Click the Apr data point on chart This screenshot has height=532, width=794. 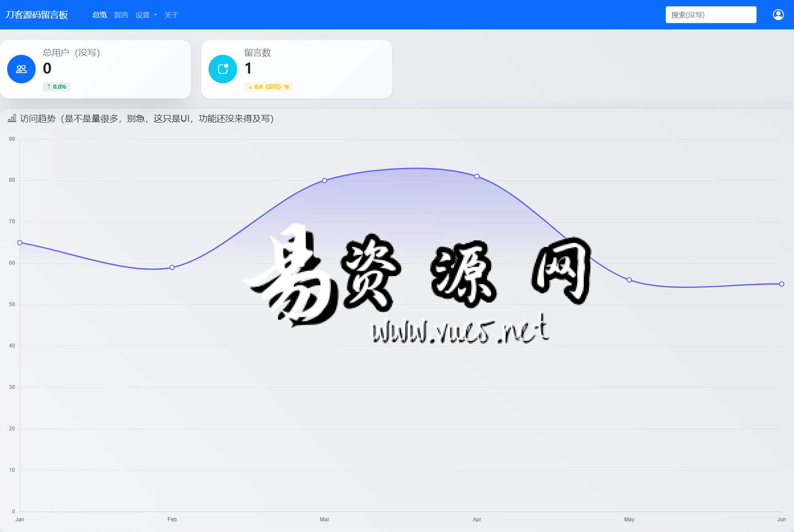click(477, 176)
